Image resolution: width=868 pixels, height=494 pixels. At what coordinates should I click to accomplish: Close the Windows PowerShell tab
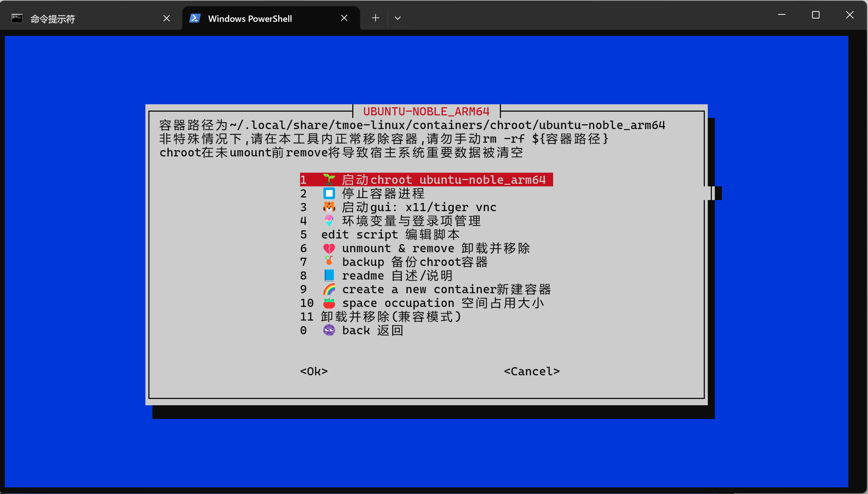click(x=344, y=18)
